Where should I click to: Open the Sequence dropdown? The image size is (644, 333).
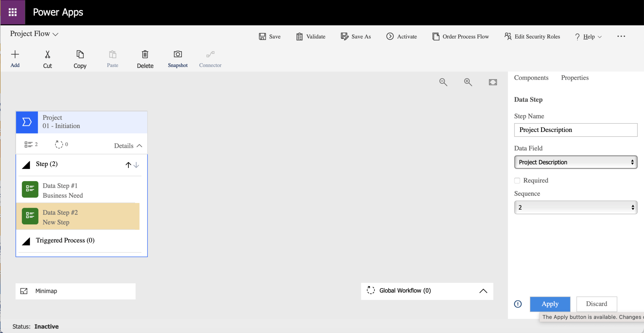(x=575, y=207)
